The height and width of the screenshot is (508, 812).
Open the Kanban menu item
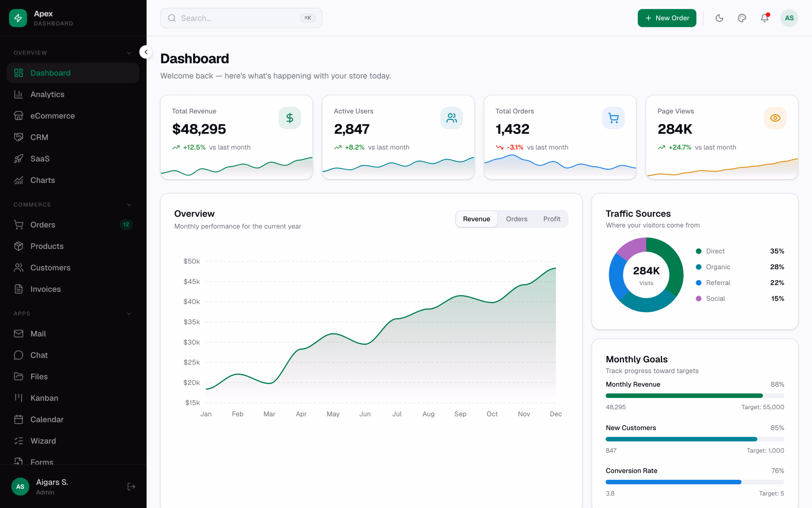click(x=73, y=398)
